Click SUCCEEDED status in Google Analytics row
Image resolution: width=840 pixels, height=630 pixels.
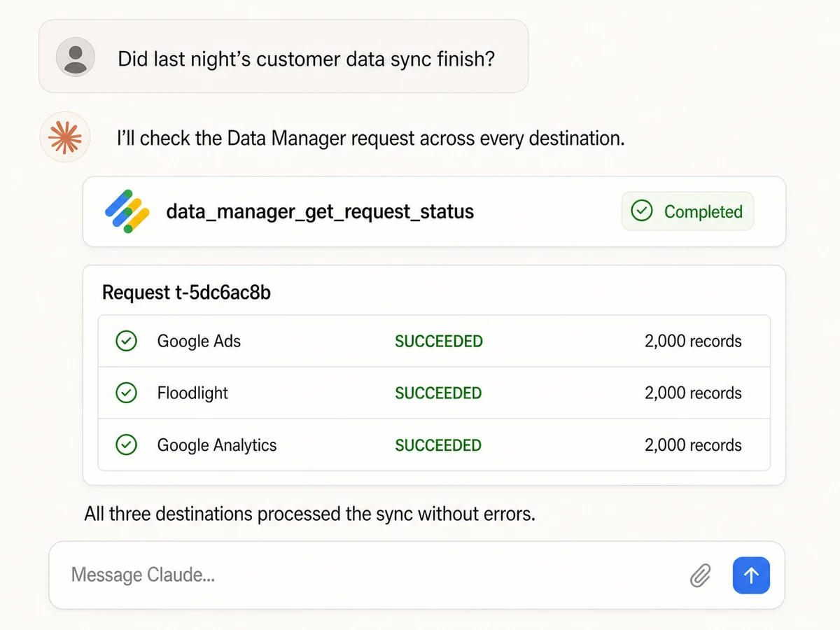click(438, 445)
